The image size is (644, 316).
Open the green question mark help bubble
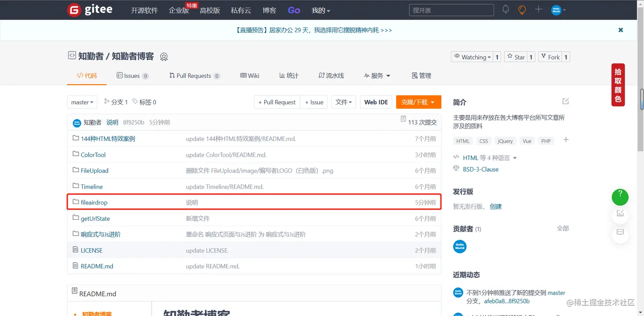click(x=620, y=197)
